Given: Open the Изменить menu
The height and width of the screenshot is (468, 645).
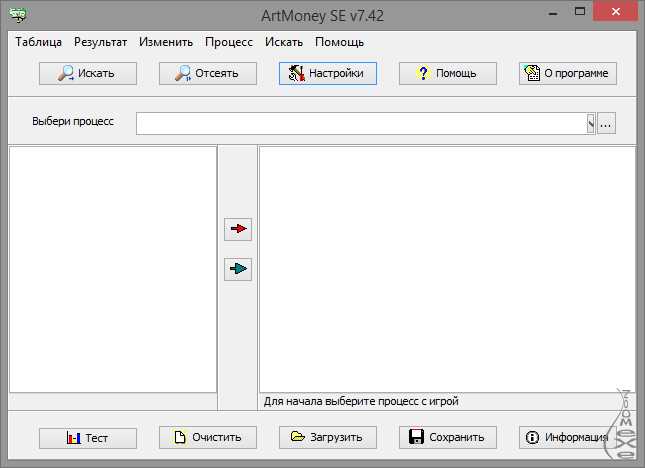Looking at the screenshot, I should point(166,42).
